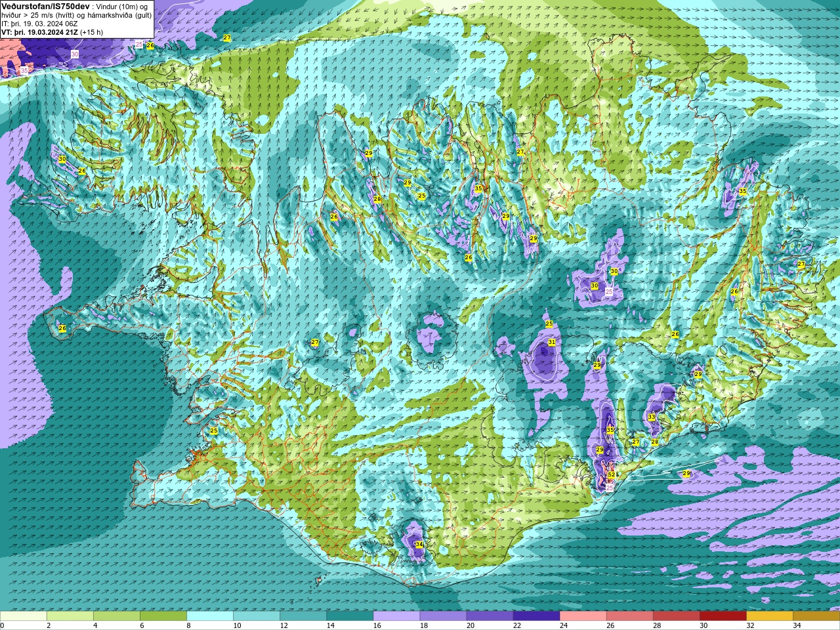
Task: Click the white 35 label in the pink area
Action: tap(24, 70)
